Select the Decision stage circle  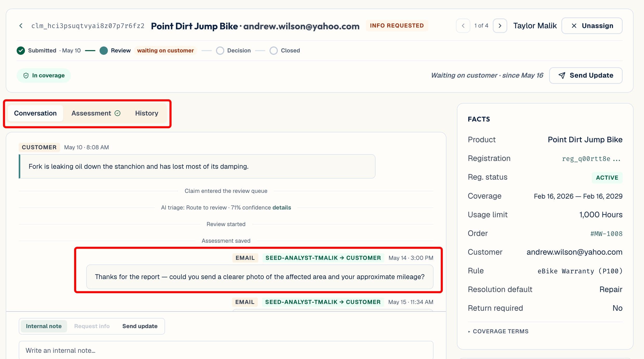tap(220, 50)
